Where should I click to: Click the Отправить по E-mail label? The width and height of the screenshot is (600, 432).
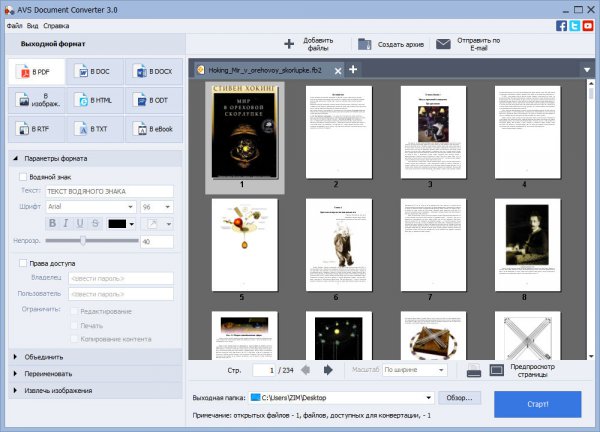point(478,44)
